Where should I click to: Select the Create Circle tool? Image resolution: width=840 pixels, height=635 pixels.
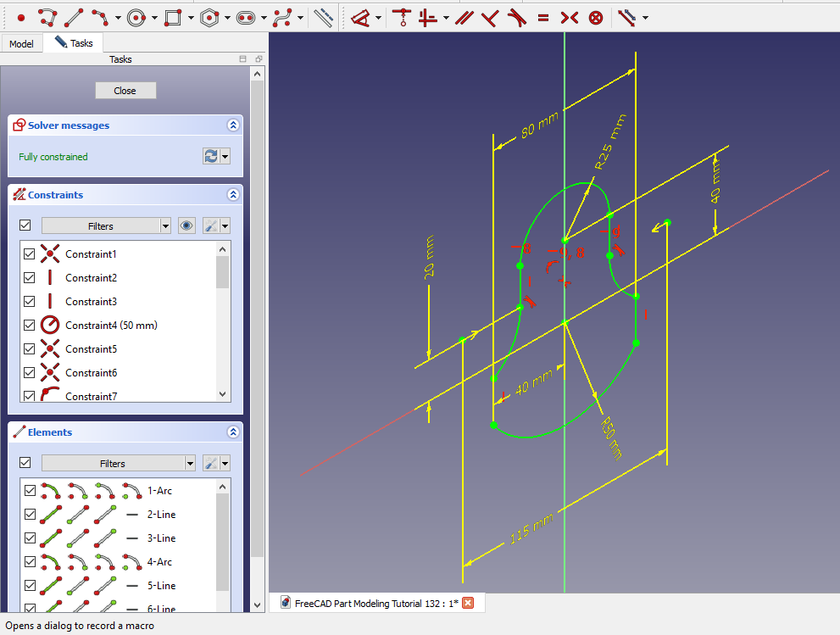[x=136, y=17]
